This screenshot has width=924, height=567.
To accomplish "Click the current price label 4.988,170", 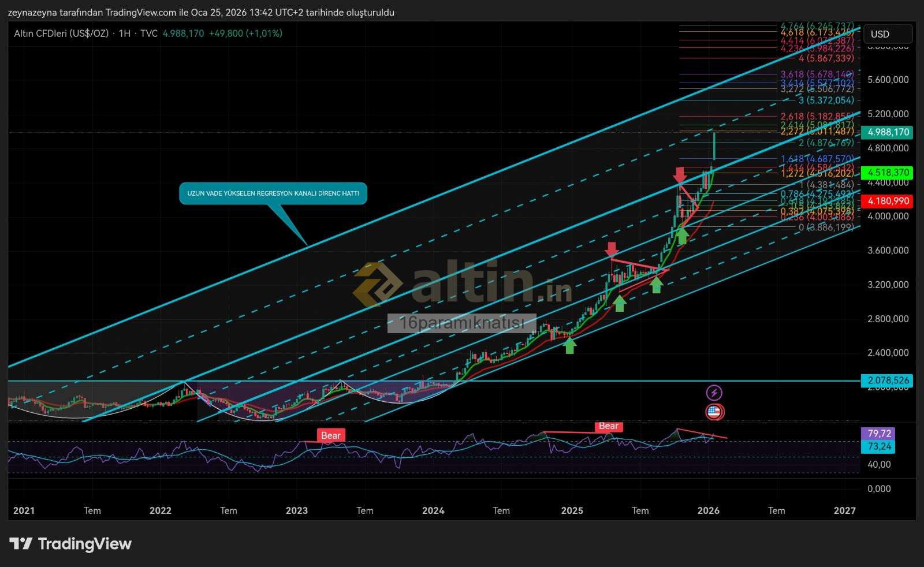I will tap(888, 132).
